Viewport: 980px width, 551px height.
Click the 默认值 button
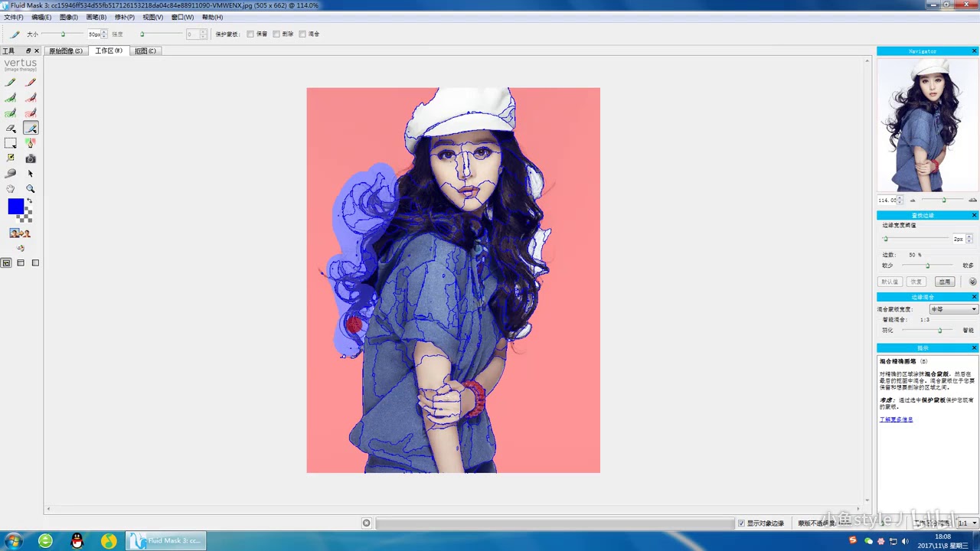(x=890, y=282)
